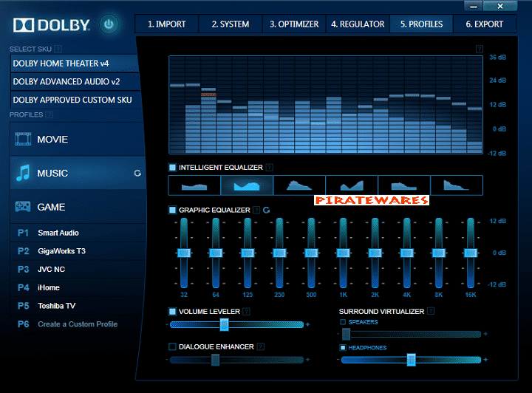Click the 64 Hz equalizer slider handle
Image resolution: width=532 pixels, height=393 pixels.
[x=216, y=253]
